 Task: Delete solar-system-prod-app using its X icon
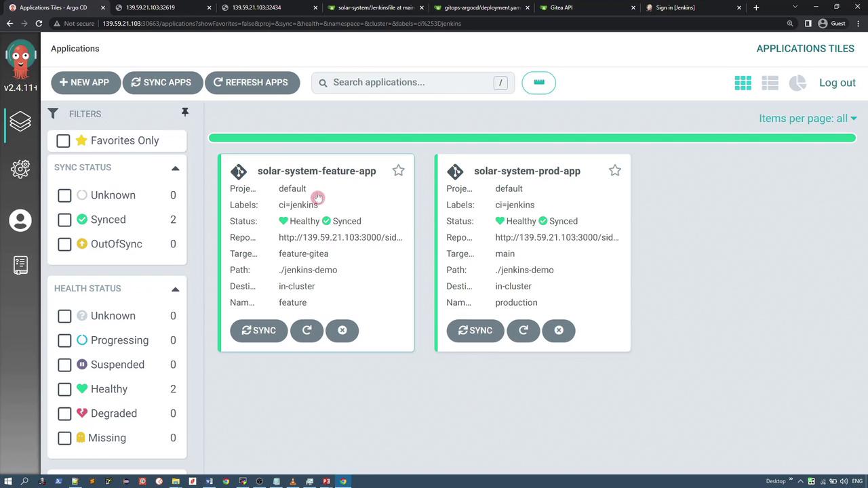click(x=558, y=330)
